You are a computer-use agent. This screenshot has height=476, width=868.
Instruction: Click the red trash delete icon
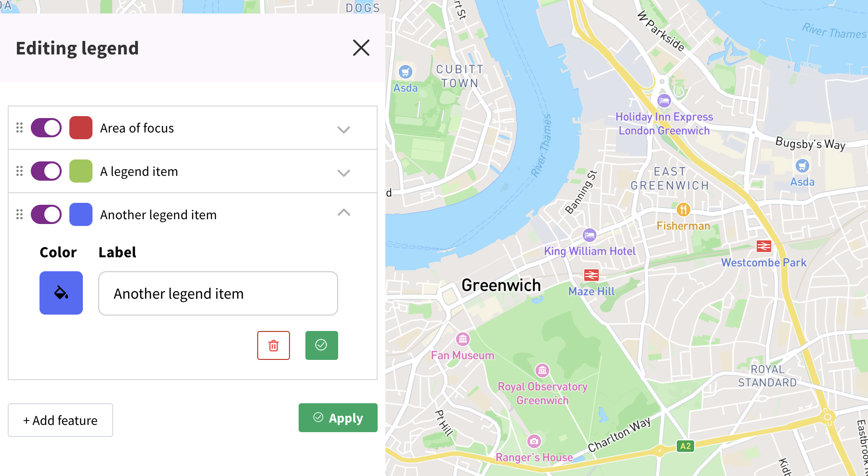[273, 345]
